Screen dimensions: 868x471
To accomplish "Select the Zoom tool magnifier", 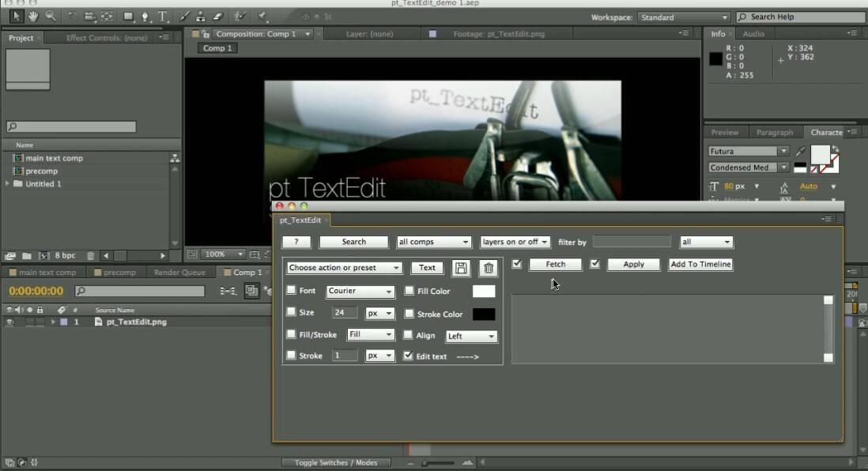I will coord(51,16).
